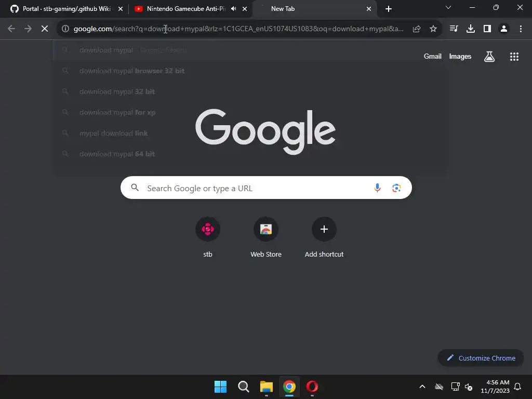The height and width of the screenshot is (399, 532).
Task: Open media controls icon in toolbar
Action: click(x=454, y=29)
